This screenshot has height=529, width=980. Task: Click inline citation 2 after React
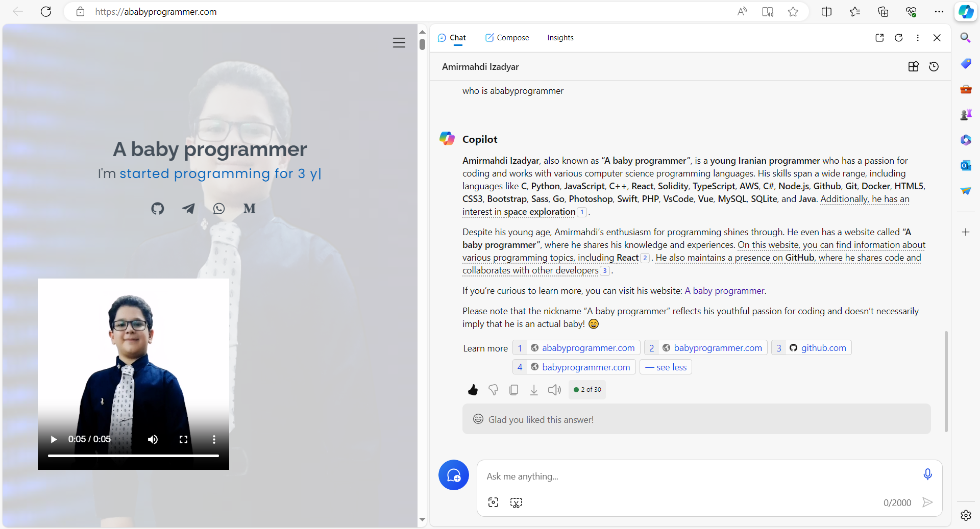[645, 258]
